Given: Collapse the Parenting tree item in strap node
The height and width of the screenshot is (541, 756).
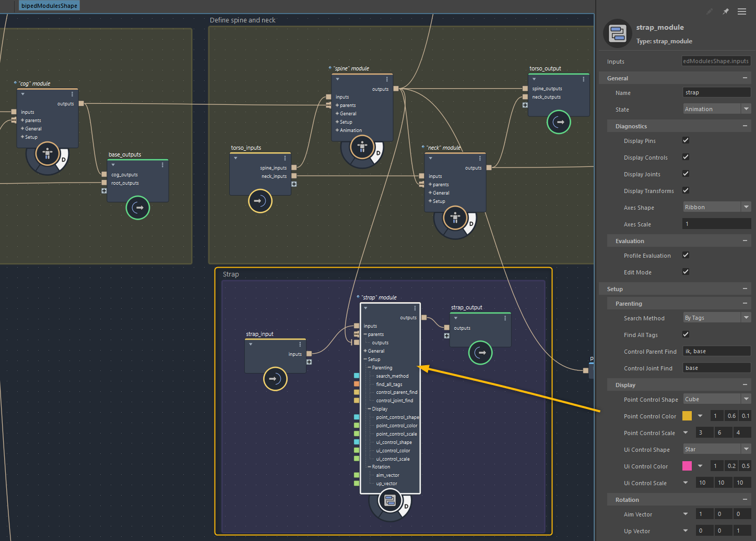Looking at the screenshot, I should coord(370,368).
